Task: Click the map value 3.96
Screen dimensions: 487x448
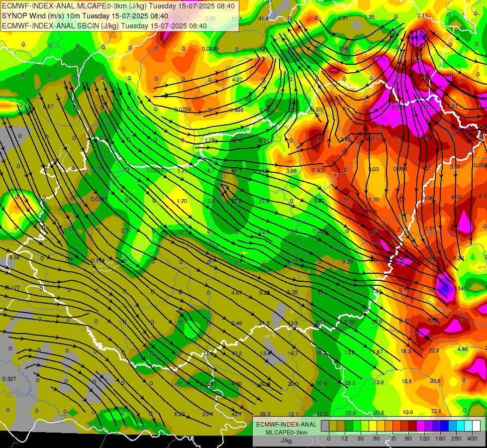Action: tap(292, 171)
